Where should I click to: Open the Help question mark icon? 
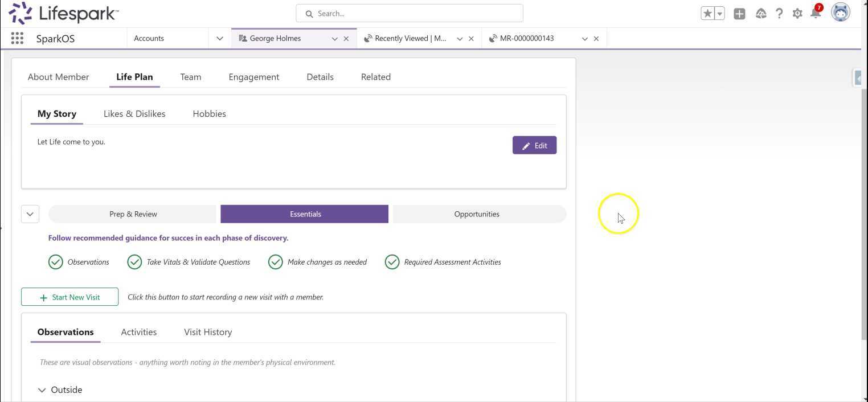click(x=779, y=14)
